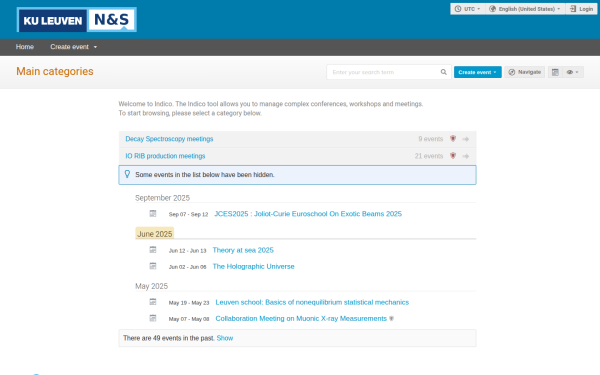Screen dimensions: 600x375
Task: Click the shield icon for IO RIB production meetings
Action: tap(453, 156)
